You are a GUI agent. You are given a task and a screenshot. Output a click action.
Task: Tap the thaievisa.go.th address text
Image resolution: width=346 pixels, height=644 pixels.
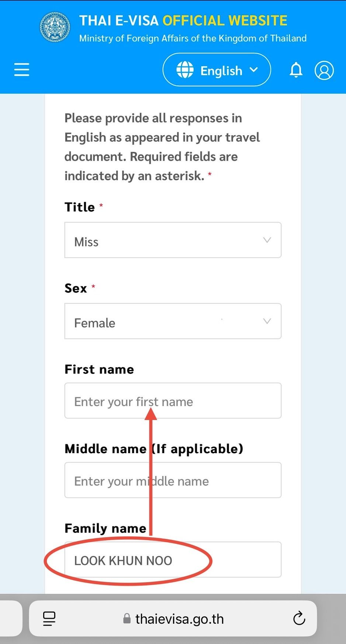tap(180, 619)
